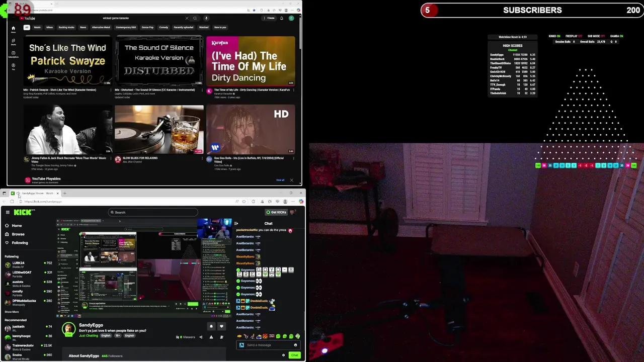This screenshot has width=644, height=362.
Task: Collapse the Kick chat panel
Action: point(236,224)
